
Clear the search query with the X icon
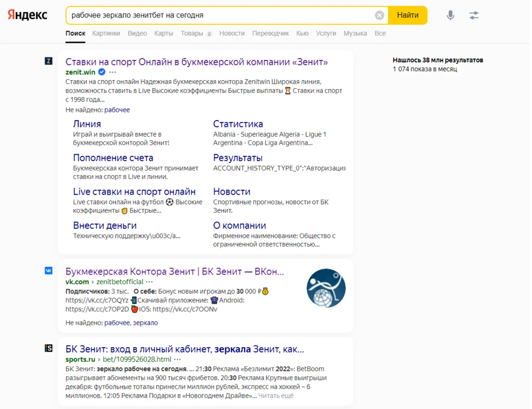pos(379,15)
